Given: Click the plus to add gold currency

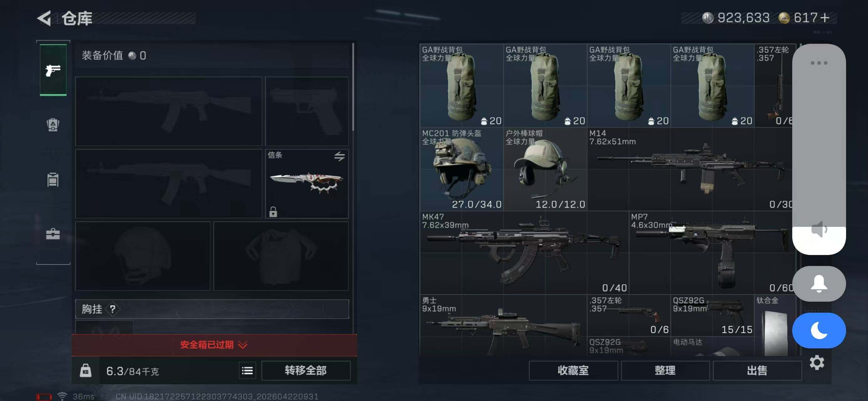Looking at the screenshot, I should [x=824, y=18].
